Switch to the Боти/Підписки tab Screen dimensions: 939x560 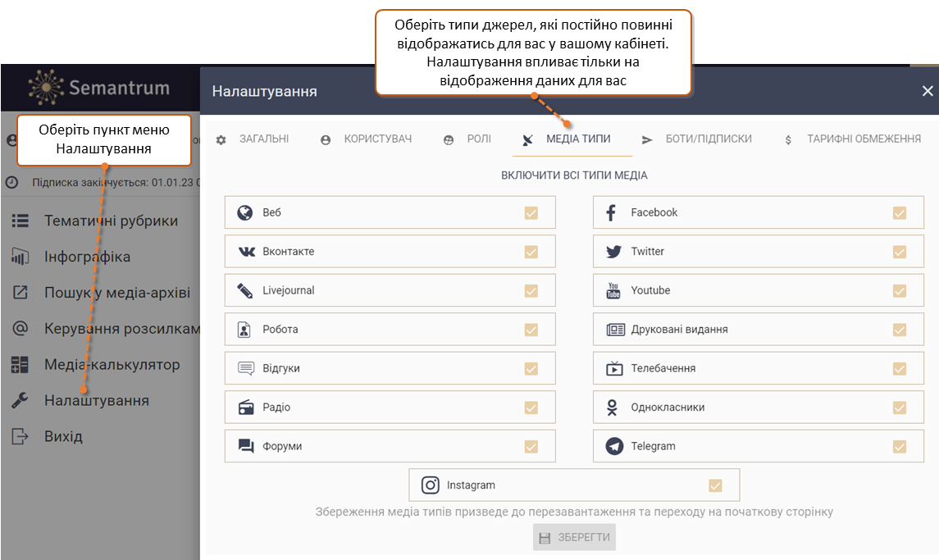[697, 139]
